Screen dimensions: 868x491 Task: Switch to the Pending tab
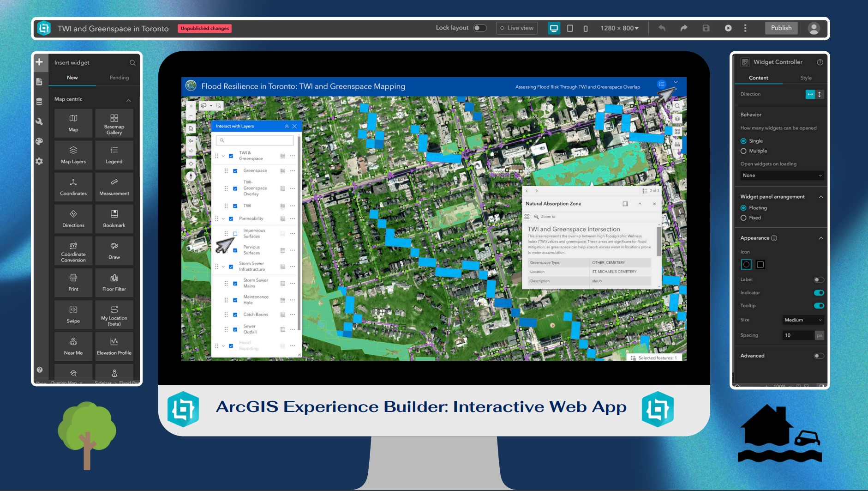coord(119,78)
